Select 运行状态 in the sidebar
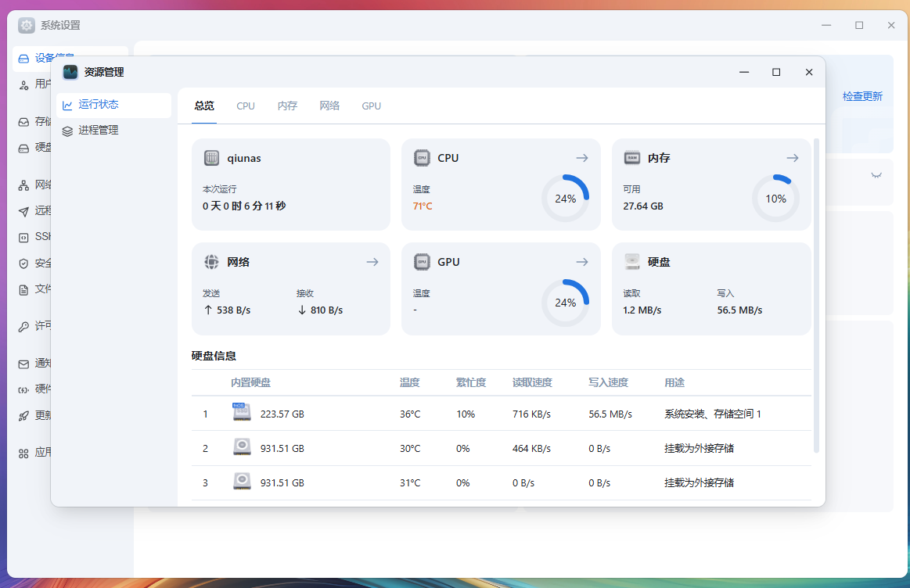The width and height of the screenshot is (910, 588). 98,105
